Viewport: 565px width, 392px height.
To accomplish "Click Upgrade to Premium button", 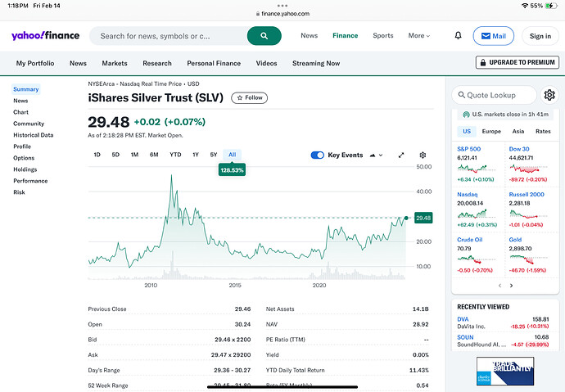I will [518, 62].
